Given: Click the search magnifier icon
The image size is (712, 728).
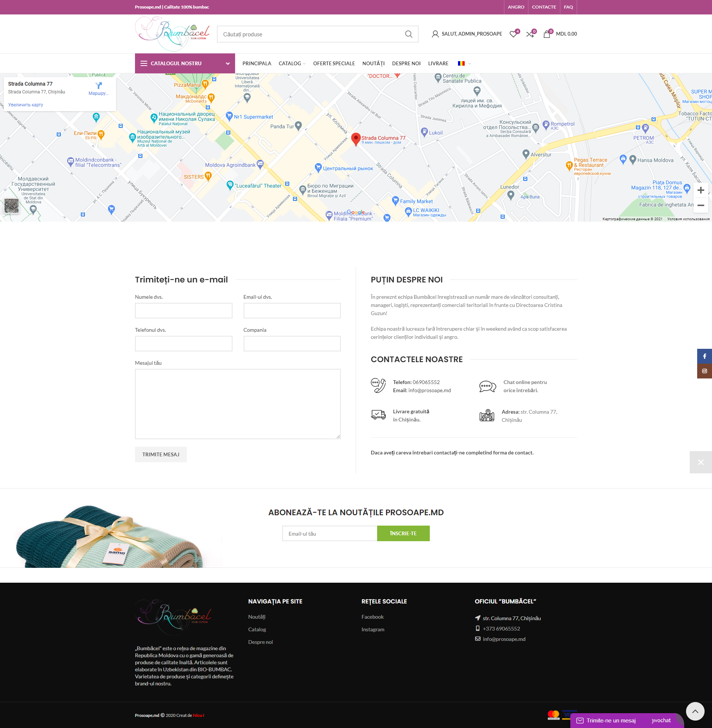Looking at the screenshot, I should click(408, 34).
